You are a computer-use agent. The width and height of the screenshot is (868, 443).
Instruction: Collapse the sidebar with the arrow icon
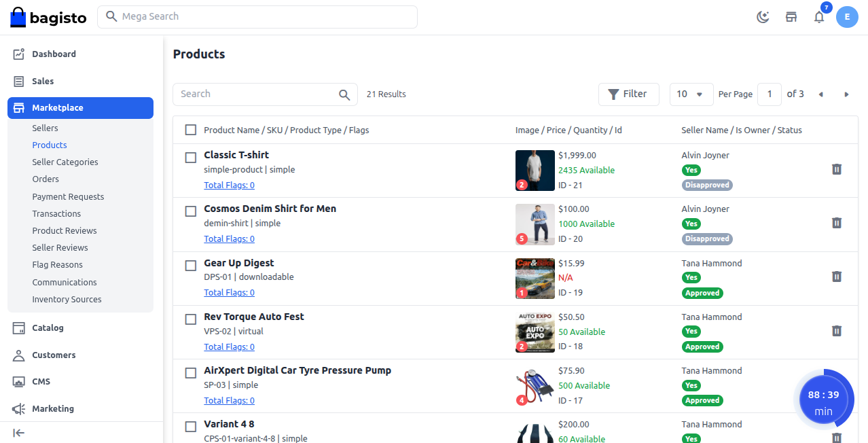click(18, 433)
